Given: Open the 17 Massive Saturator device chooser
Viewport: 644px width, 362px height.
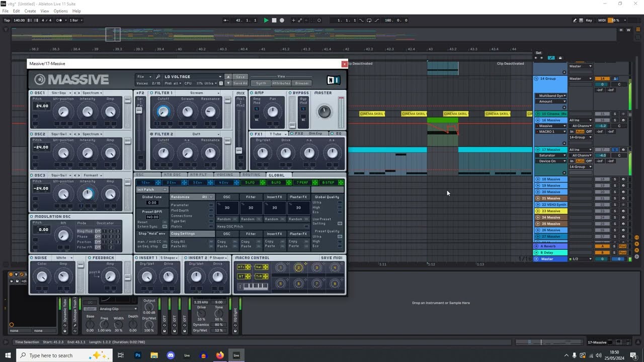Looking at the screenshot, I should point(552,155).
